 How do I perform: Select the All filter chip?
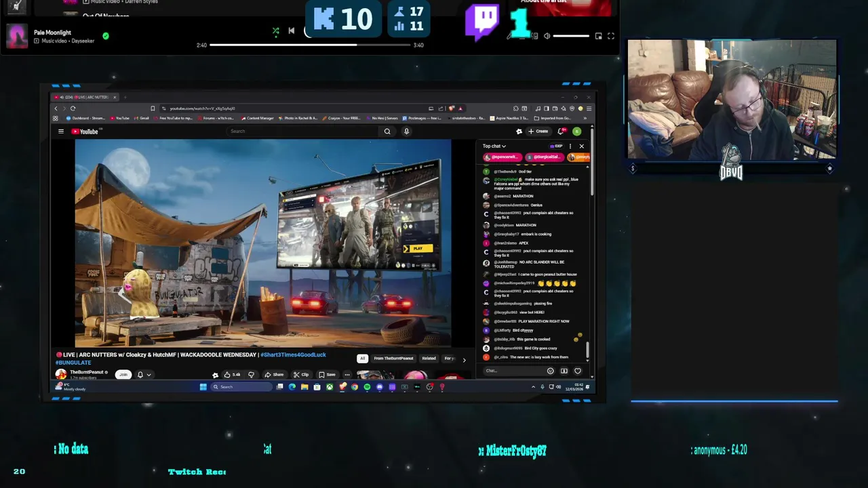(x=362, y=358)
